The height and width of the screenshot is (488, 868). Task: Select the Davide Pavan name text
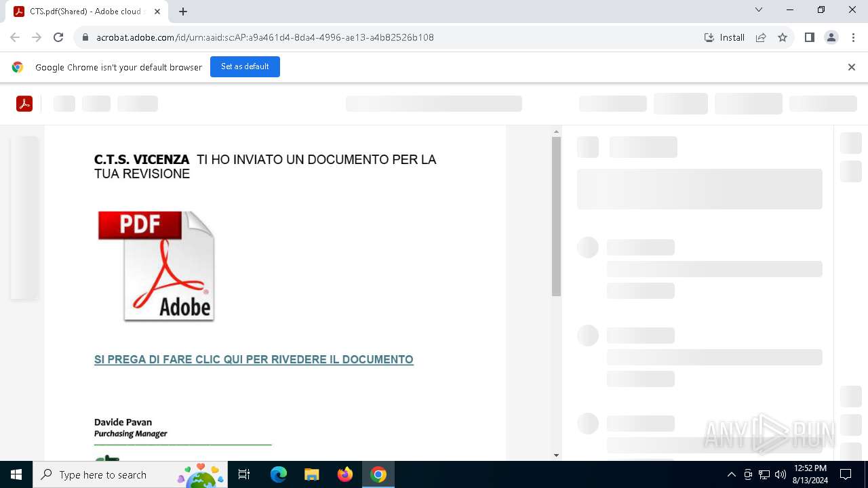pos(123,422)
